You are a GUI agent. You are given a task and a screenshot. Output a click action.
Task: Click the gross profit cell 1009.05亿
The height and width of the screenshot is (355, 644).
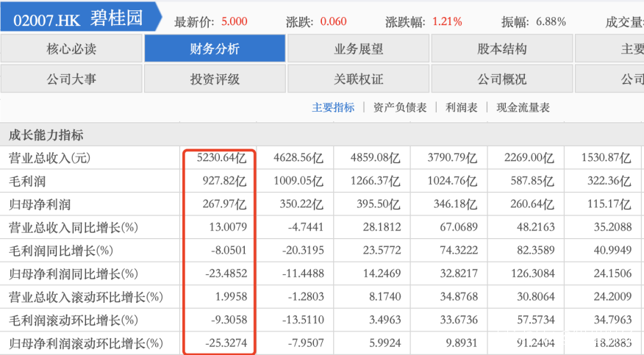[298, 181]
